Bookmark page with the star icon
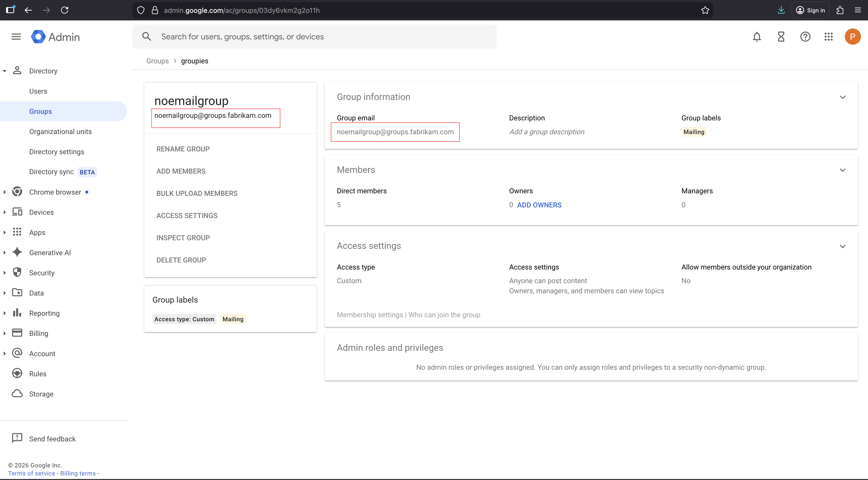868x480 pixels. point(705,10)
